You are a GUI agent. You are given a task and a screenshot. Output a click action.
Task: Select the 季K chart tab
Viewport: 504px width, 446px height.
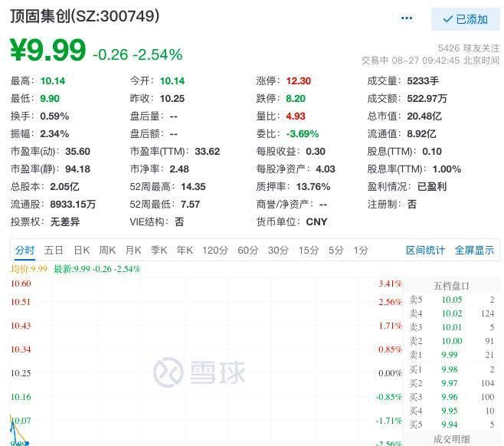coord(159,250)
